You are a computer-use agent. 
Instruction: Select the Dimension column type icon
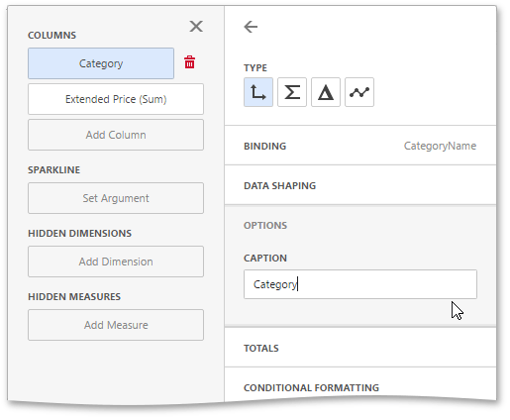(258, 92)
